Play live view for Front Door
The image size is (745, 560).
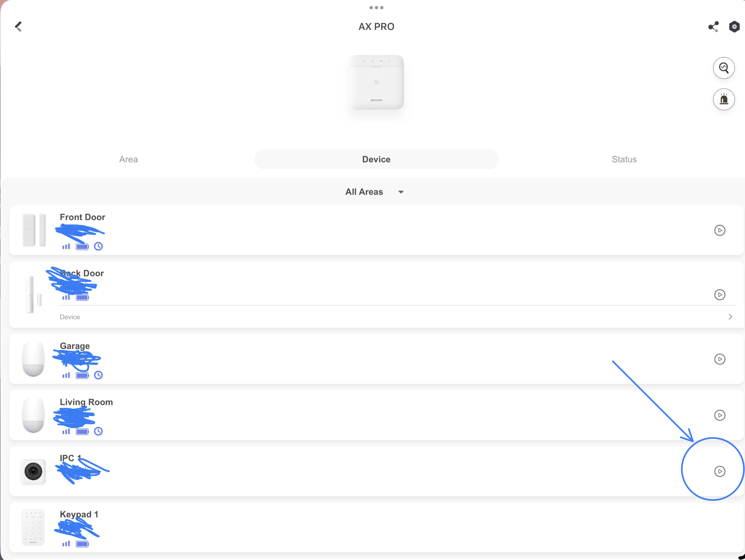(x=719, y=230)
